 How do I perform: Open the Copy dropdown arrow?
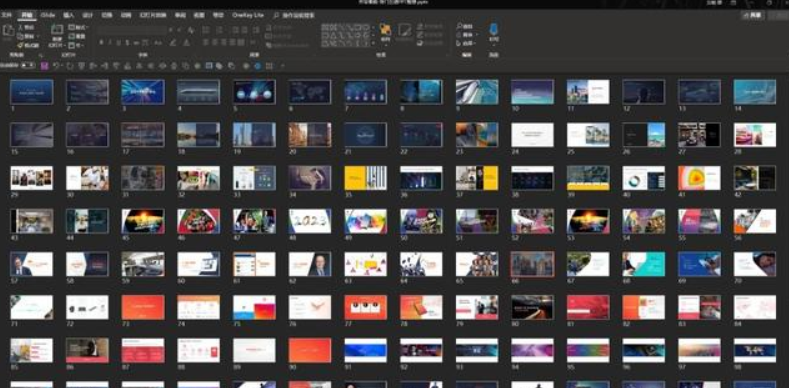coord(38,36)
